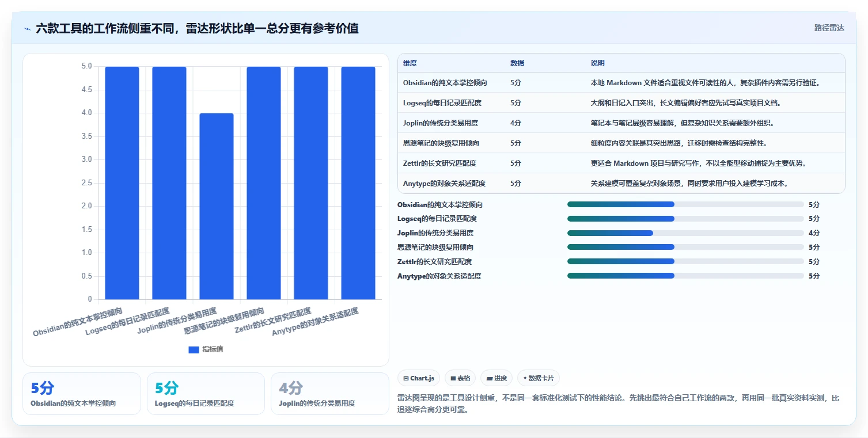The image size is (868, 438).
Task: Click the Anytype progress label text
Action: (439, 276)
